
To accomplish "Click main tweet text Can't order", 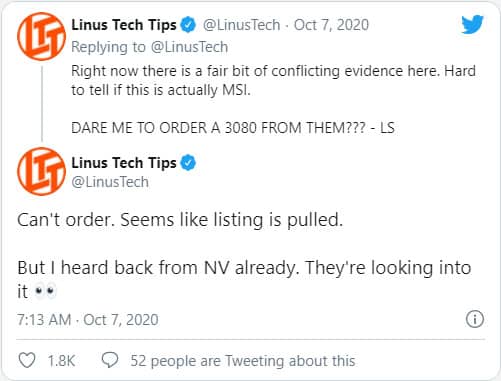I will [x=66, y=220].
